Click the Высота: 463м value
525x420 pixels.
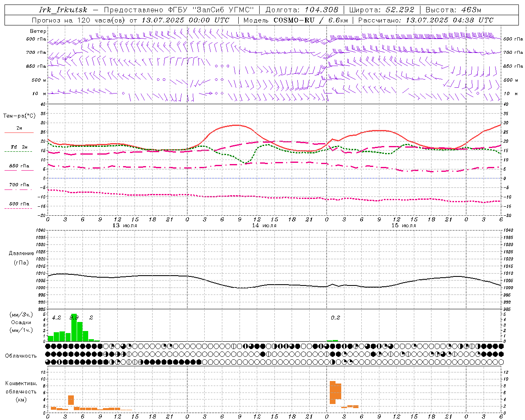(x=453, y=10)
